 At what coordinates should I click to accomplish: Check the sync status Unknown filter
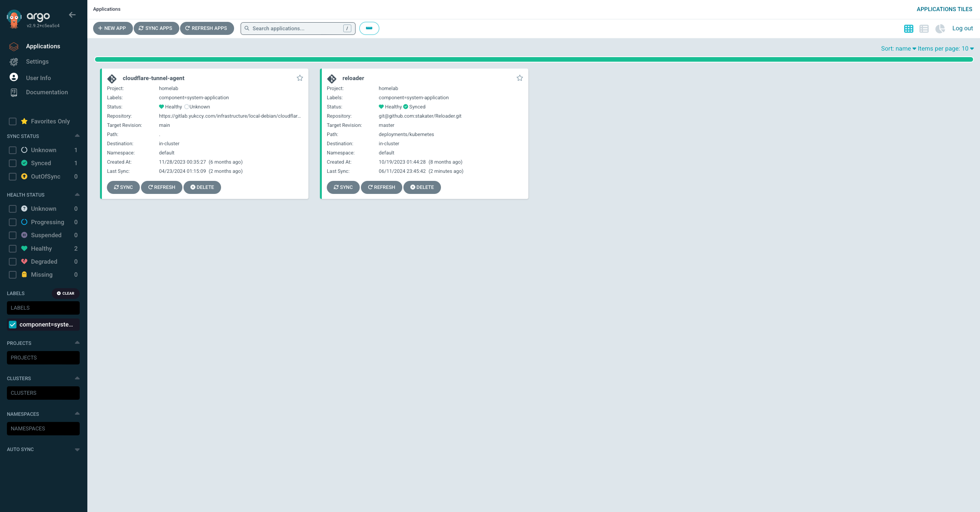(x=13, y=150)
